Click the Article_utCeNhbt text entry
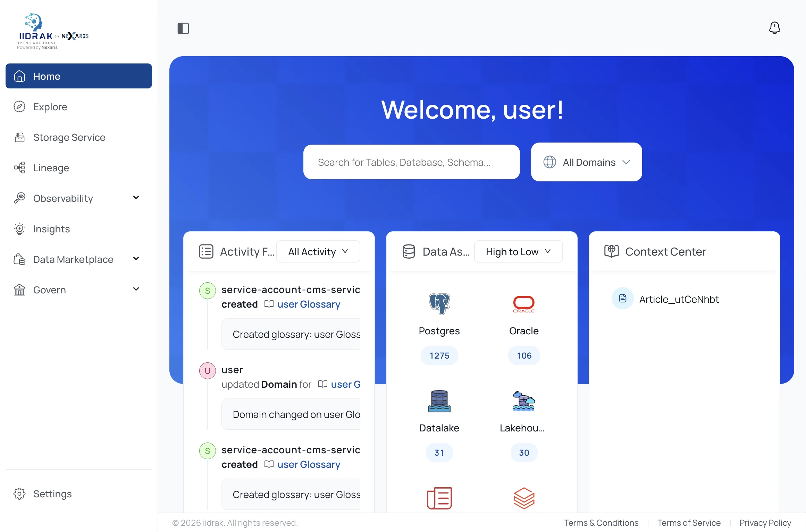806x532 pixels. (x=679, y=299)
